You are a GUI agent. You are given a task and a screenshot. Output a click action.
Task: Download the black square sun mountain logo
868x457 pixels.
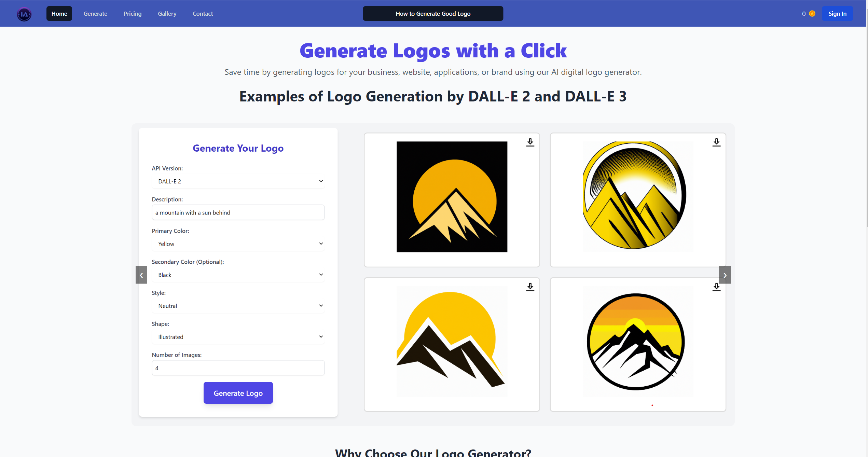pyautogui.click(x=530, y=142)
